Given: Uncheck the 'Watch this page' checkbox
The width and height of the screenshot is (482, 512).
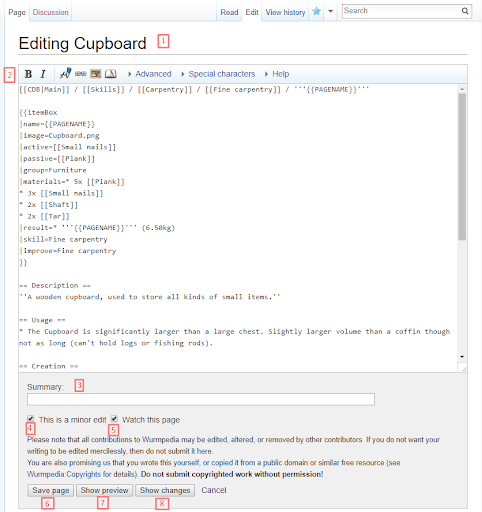Looking at the screenshot, I should click(114, 418).
